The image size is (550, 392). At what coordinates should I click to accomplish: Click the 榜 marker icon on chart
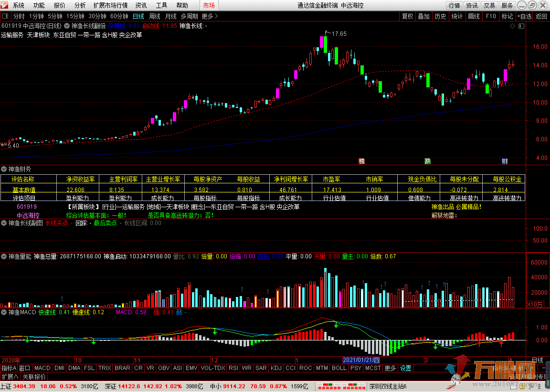[361, 161]
